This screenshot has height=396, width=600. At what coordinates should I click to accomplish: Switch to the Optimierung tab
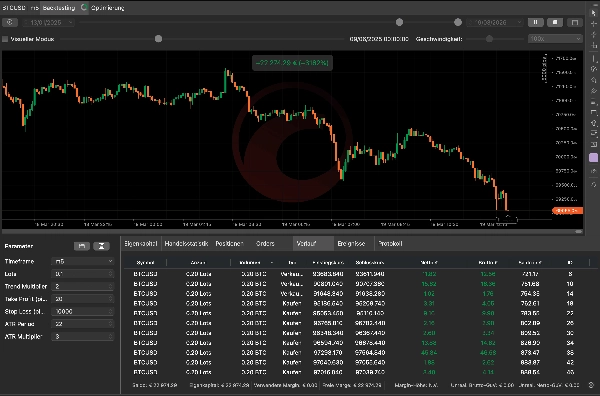click(x=108, y=8)
